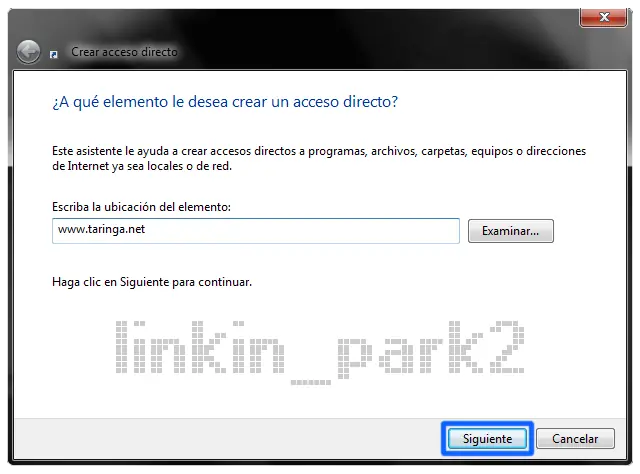
Task: Click the "linkin" part of the watermark
Action: pos(200,347)
